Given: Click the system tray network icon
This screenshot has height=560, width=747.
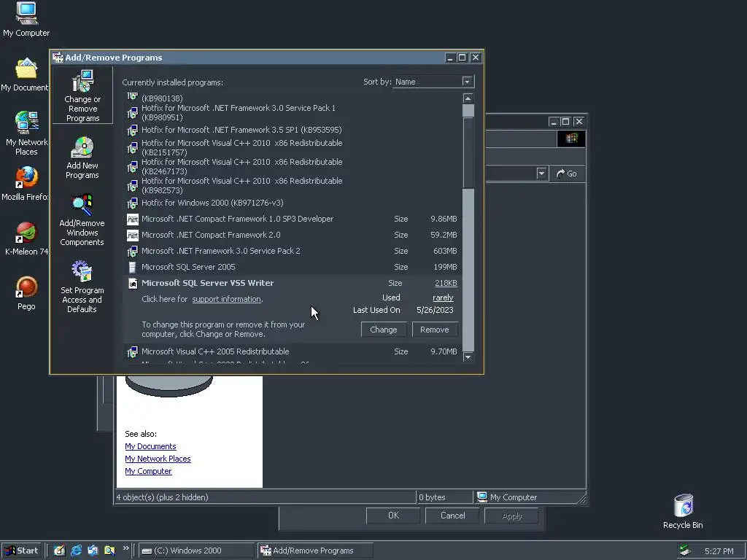Looking at the screenshot, I should (x=685, y=551).
